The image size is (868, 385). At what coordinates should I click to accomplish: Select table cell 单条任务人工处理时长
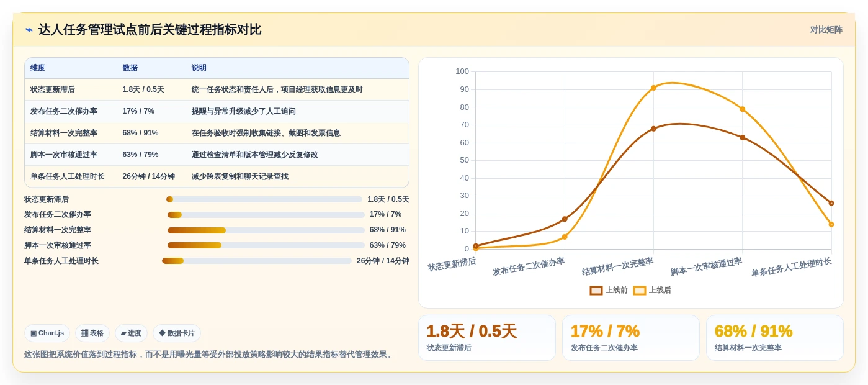[68, 176]
